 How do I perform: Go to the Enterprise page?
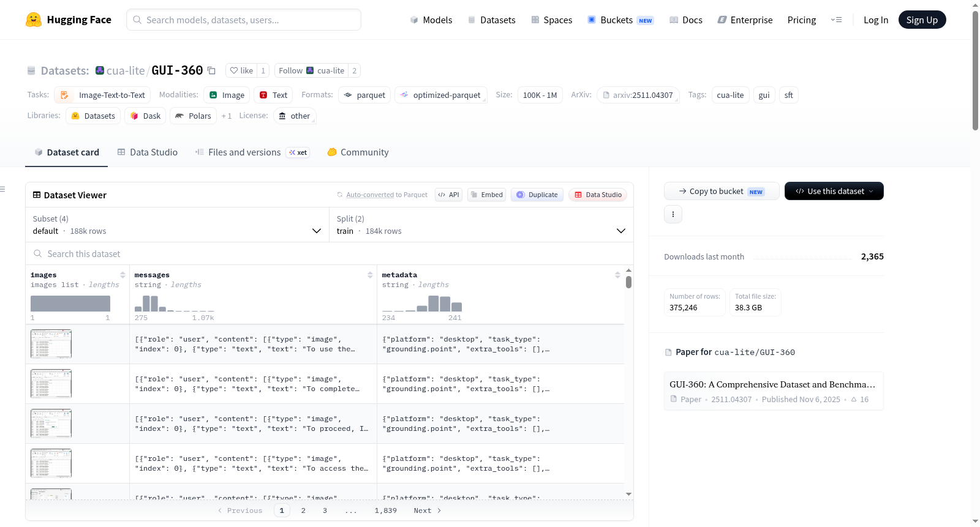[745, 20]
